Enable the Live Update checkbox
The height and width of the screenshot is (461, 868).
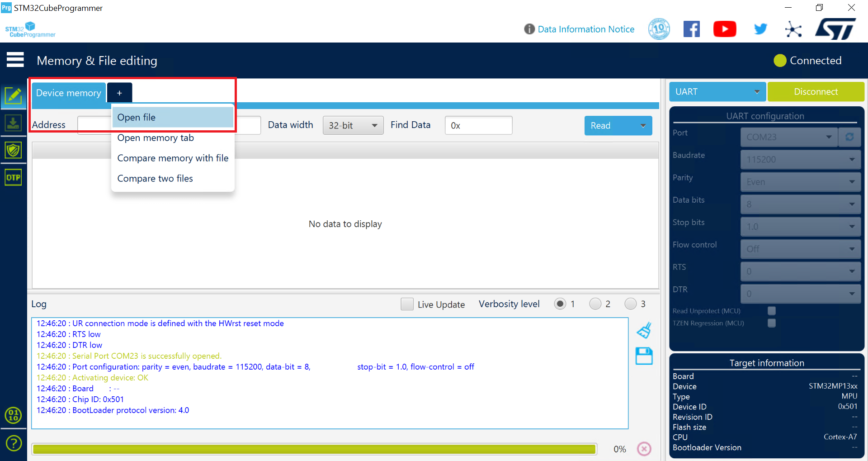coord(407,304)
